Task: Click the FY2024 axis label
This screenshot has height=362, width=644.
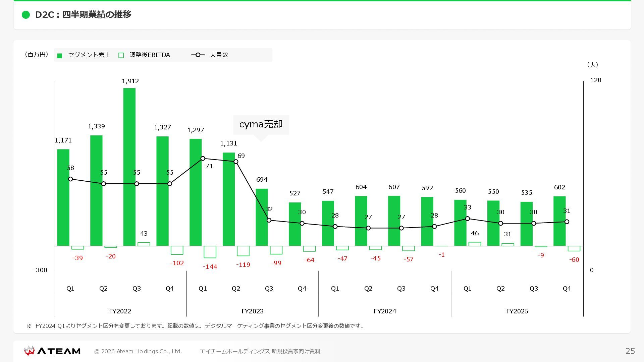Action: [x=385, y=311]
